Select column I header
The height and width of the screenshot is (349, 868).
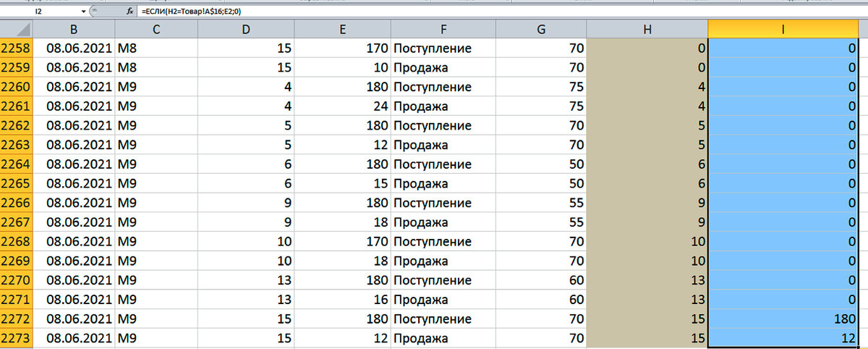coord(784,29)
